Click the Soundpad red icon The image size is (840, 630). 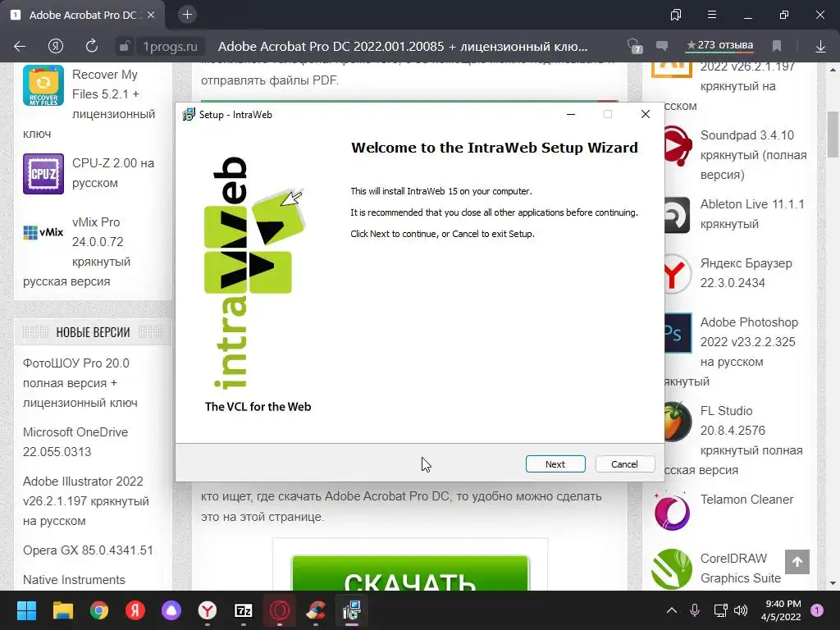677,146
